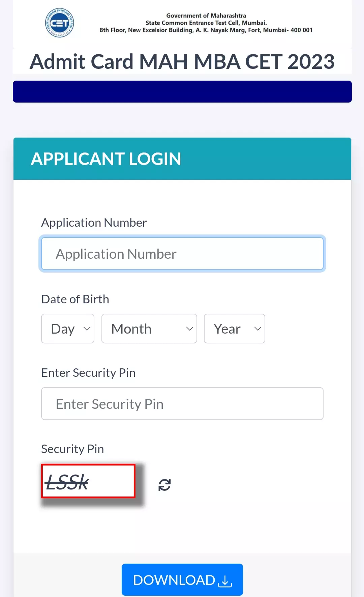Click the APPLICANT LOGIN header

[x=106, y=159]
